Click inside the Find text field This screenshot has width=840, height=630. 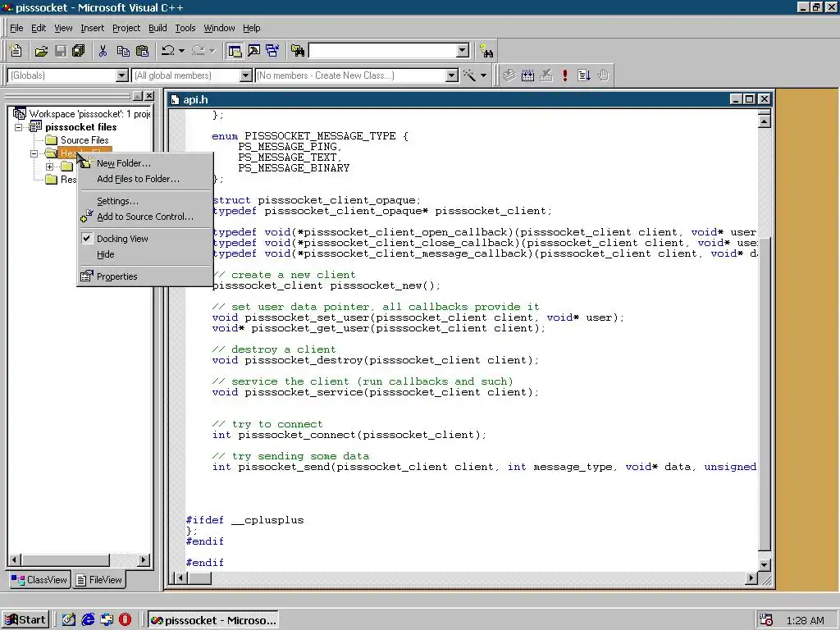pos(382,51)
